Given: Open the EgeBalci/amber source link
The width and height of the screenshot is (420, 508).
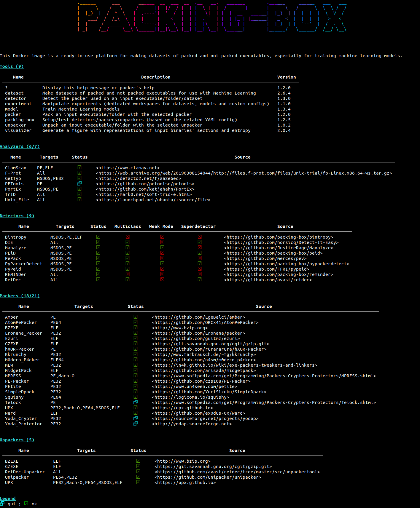Looking at the screenshot, I should tap(198, 317).
